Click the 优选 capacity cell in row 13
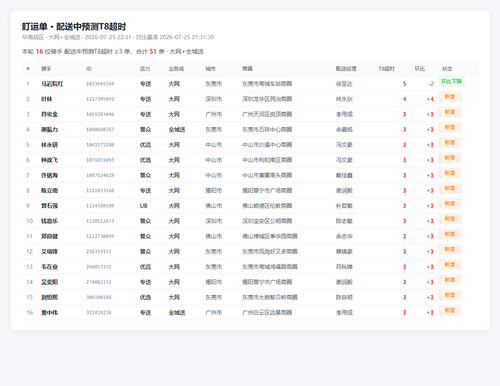This screenshot has height=386, width=500. [x=145, y=267]
